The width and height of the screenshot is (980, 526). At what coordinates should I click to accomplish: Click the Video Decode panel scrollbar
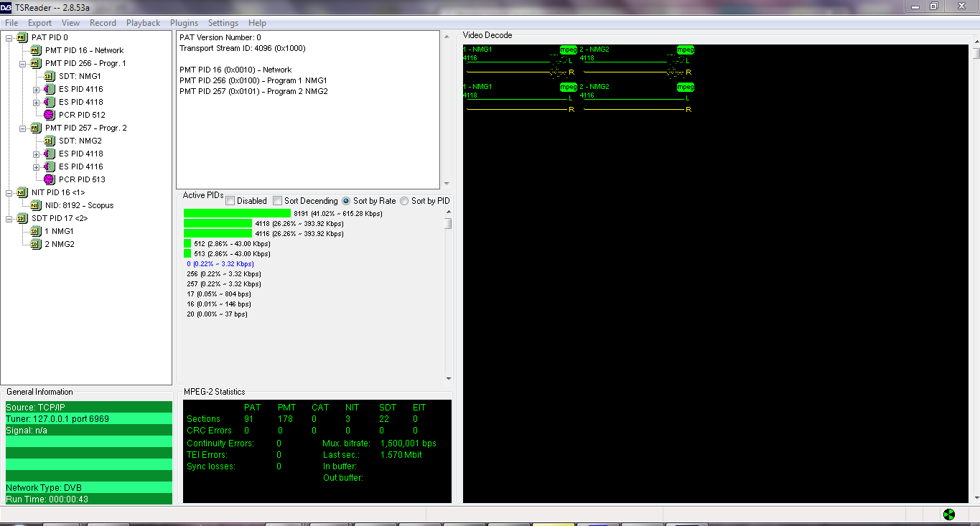point(976,52)
